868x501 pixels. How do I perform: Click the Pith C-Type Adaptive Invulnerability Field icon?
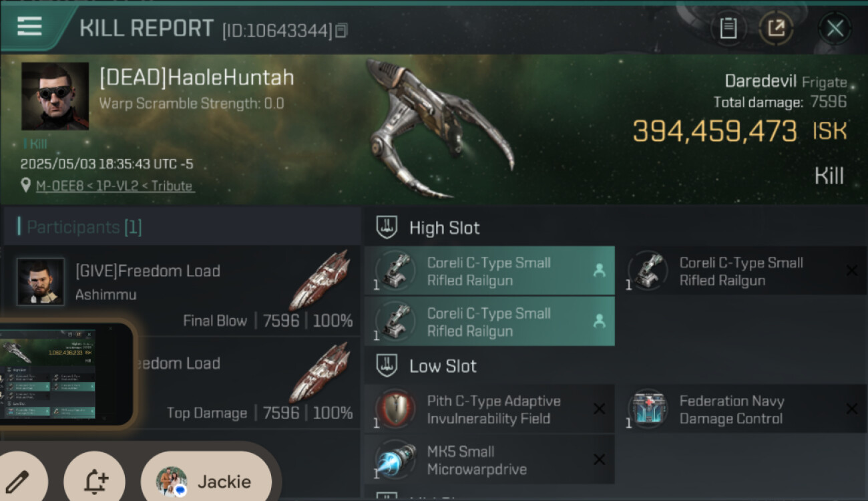[x=395, y=408]
